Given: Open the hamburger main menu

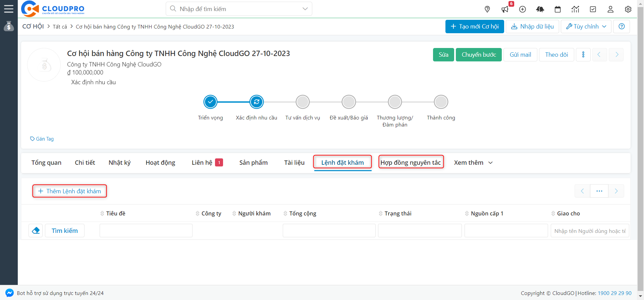Looking at the screenshot, I should (9, 9).
